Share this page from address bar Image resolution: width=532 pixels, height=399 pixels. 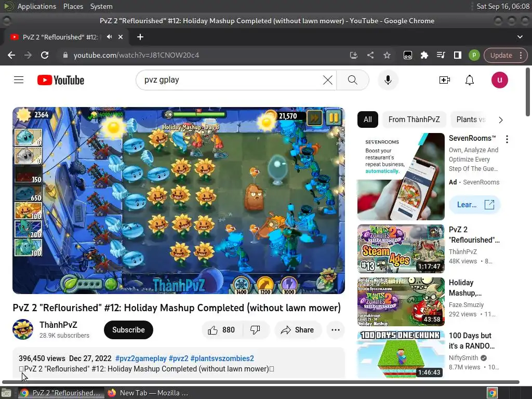(x=370, y=55)
